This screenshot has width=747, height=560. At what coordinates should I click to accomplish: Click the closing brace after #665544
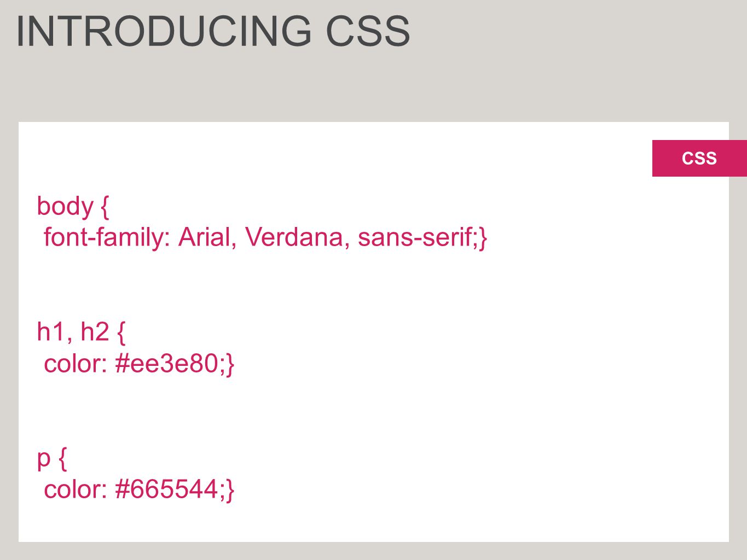230,490
